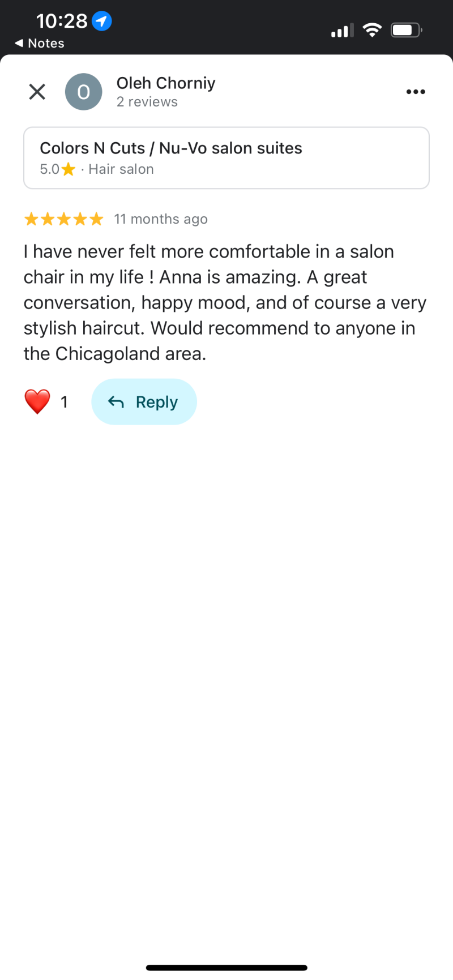Tap the home indicator bar
Screen dimensions: 453x980
click(226, 968)
